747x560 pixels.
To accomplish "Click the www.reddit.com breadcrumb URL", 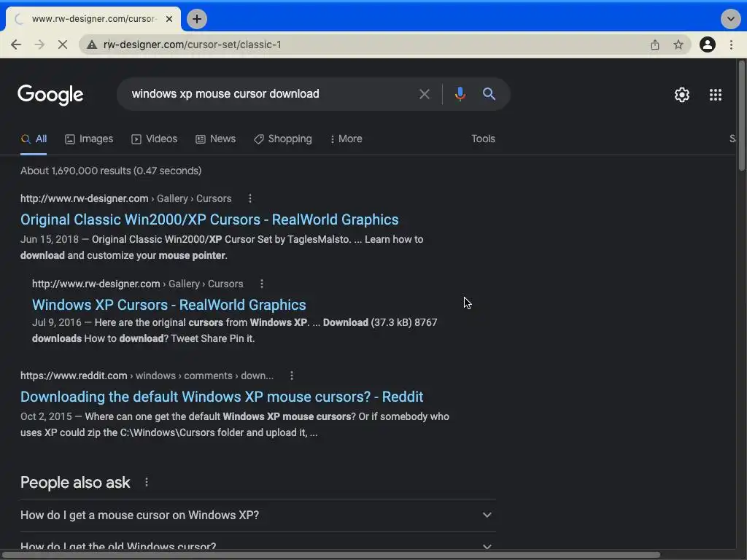I will pyautogui.click(x=74, y=376).
